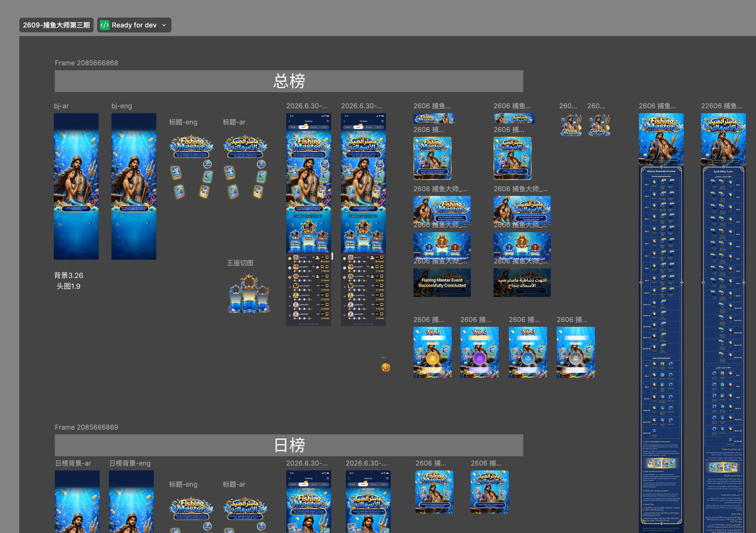Open the Ready for dev status dropdown chevron

(164, 25)
